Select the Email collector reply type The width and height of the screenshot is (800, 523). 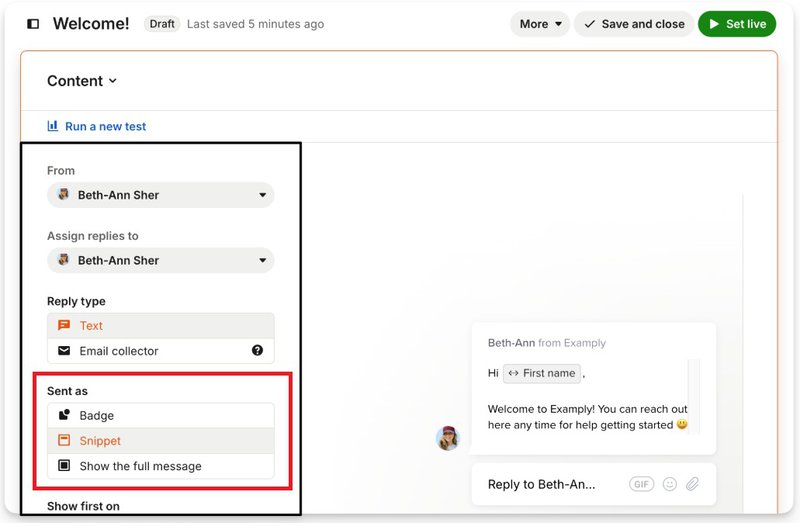[161, 351]
